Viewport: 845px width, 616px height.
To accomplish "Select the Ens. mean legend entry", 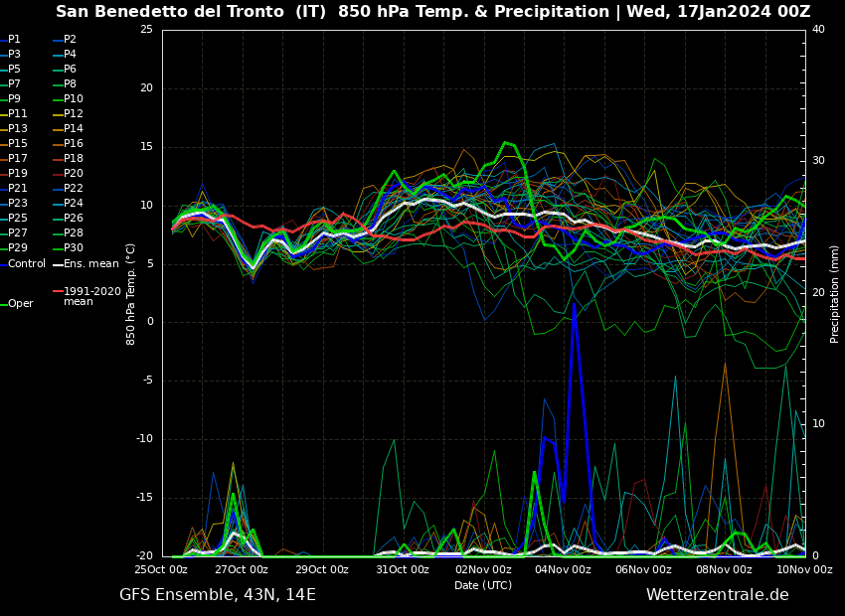I will (x=90, y=264).
